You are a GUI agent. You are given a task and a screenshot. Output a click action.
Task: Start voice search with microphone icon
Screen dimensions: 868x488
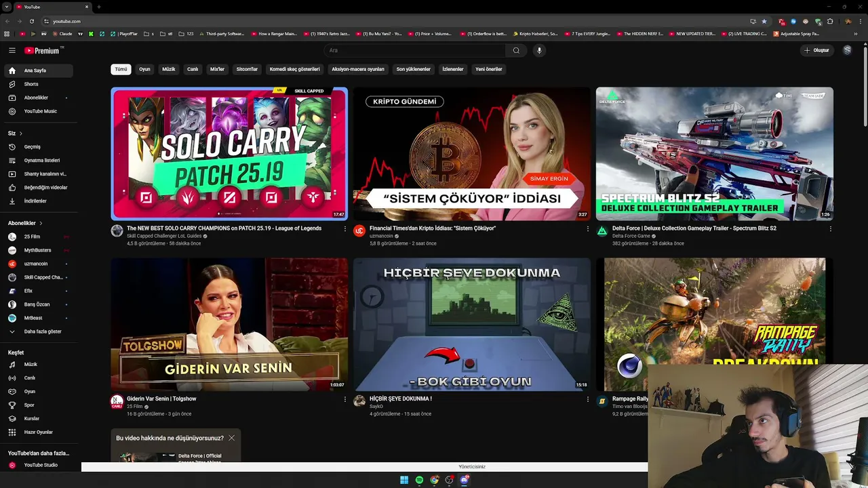click(x=539, y=50)
